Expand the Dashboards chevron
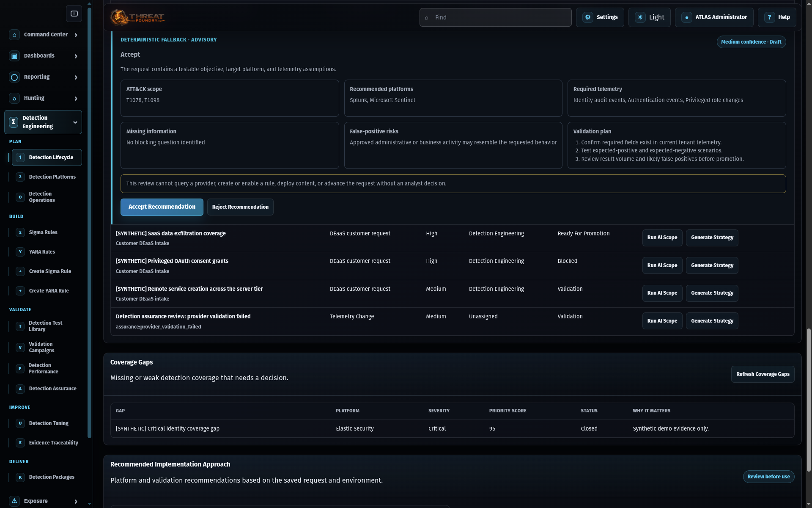This screenshot has height=508, width=812. 76,56
